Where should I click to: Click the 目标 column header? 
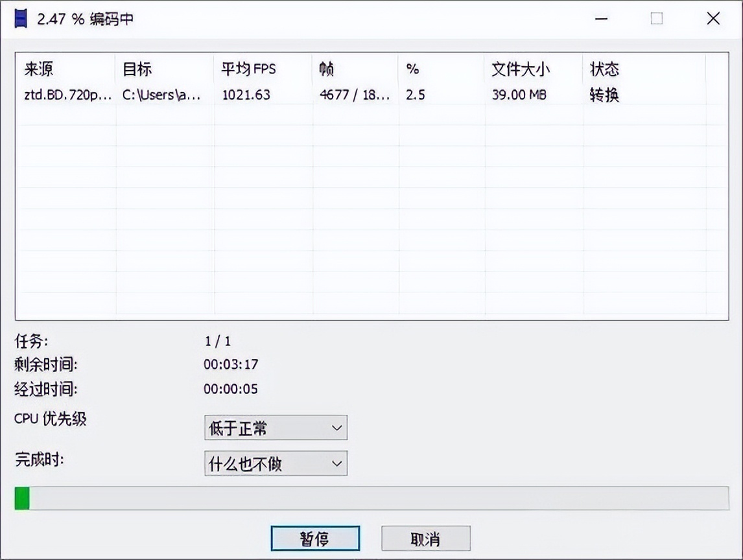(136, 68)
